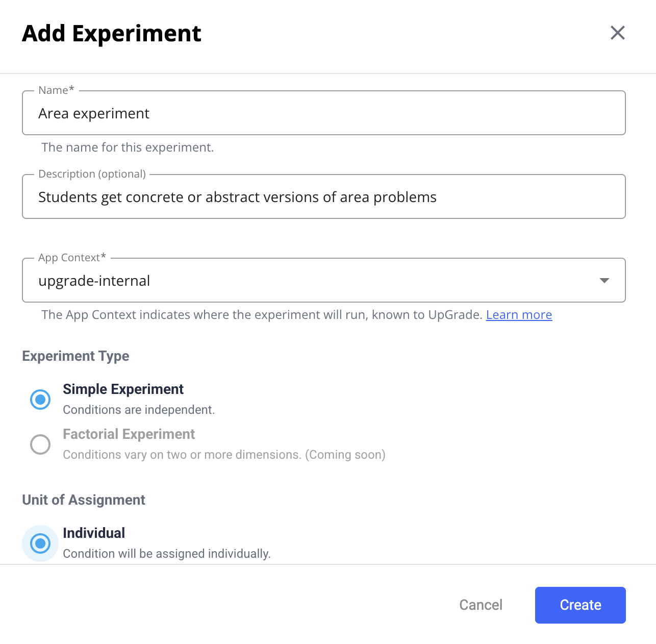Click the Factorial Experiment label text
Viewport: 656px width, 644px height.
click(129, 434)
